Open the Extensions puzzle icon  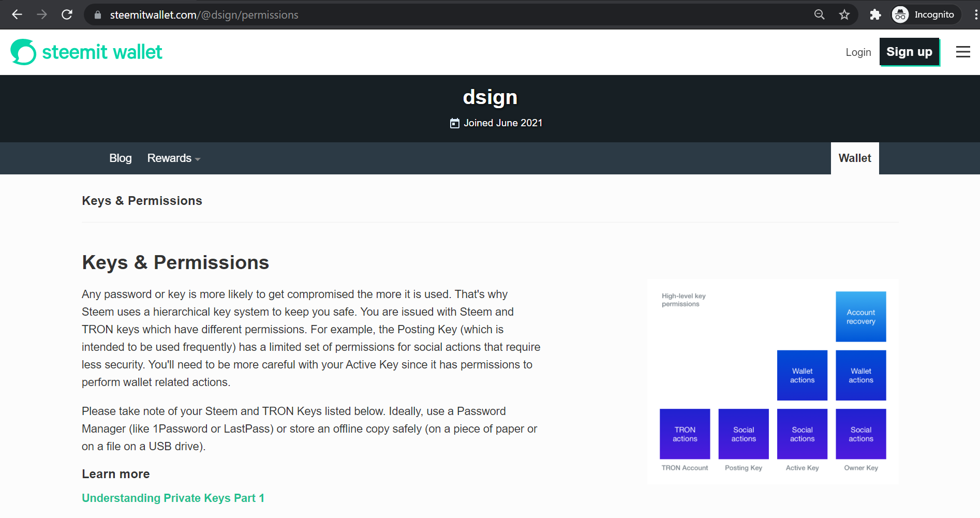[875, 14]
